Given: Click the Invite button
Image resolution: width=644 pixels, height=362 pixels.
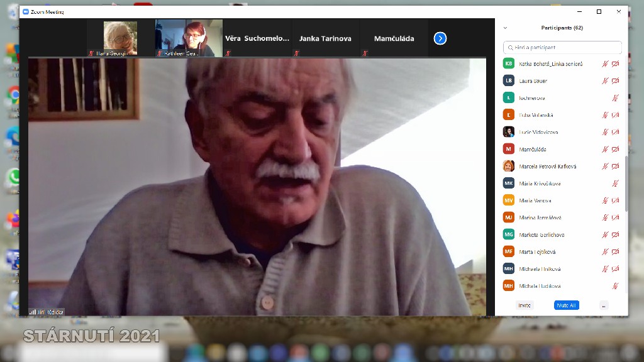Looking at the screenshot, I should pos(524,305).
